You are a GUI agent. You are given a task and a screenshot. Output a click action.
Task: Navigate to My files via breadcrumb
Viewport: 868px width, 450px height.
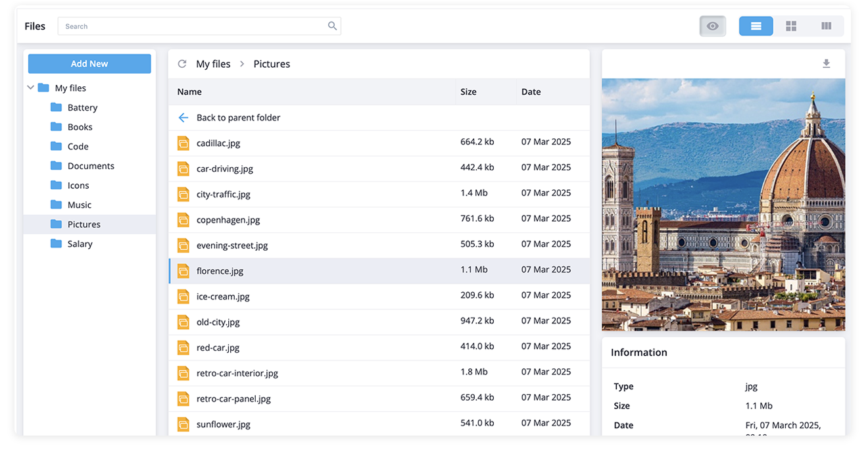pos(212,63)
